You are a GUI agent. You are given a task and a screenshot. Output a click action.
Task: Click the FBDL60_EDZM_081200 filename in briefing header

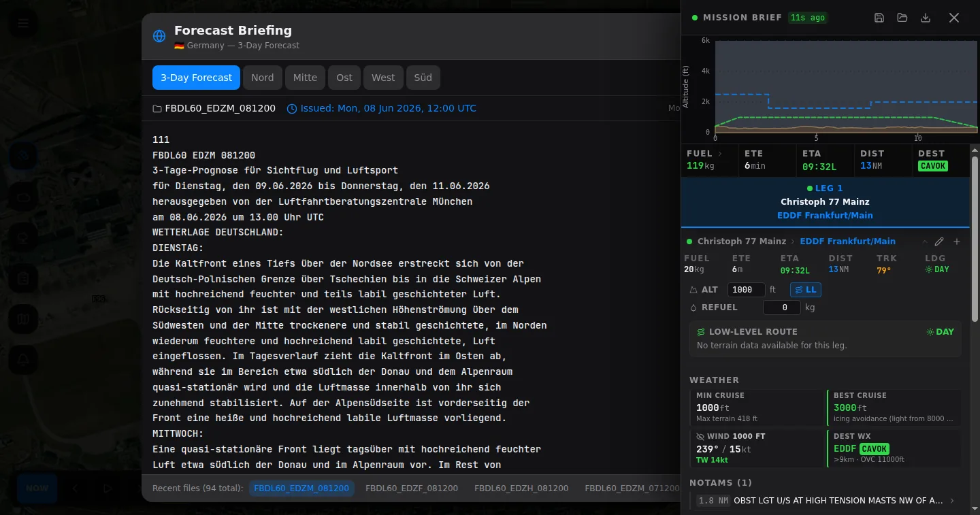(x=220, y=109)
